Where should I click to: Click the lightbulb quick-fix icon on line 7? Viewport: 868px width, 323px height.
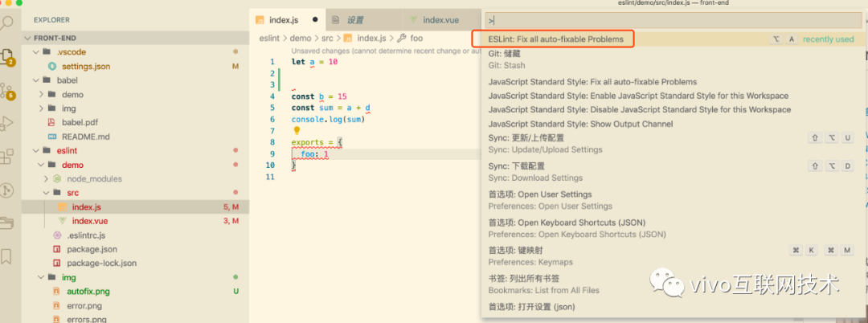coord(296,130)
